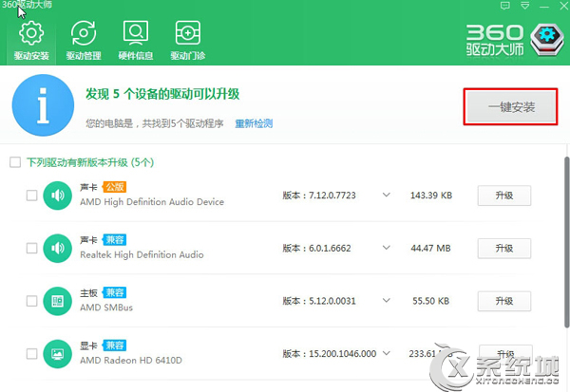Open the 驱动安装 gear icon

pos(31,33)
